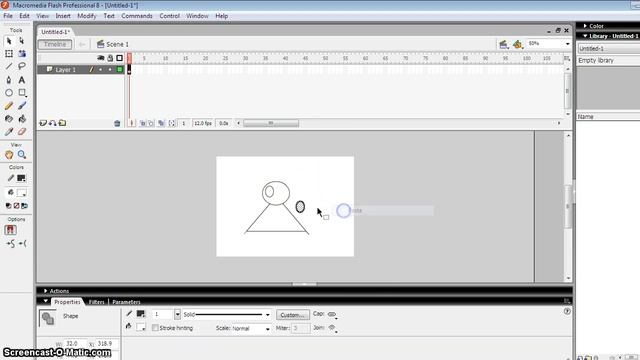Toggle lock all layers padlock icon

(110, 58)
